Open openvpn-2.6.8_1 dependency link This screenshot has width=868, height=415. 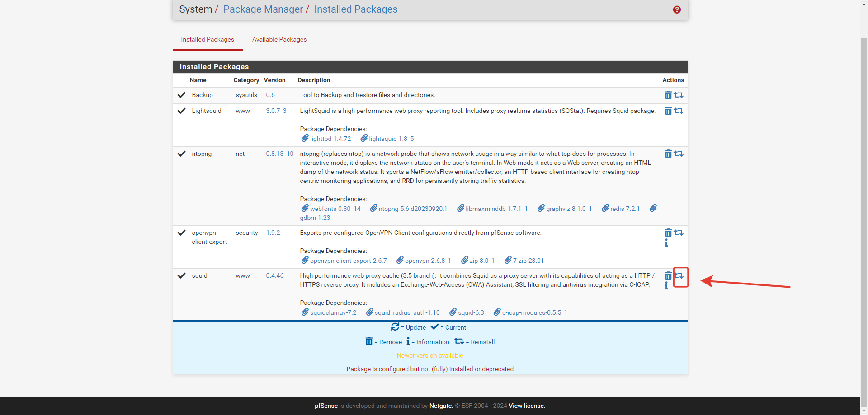428,261
